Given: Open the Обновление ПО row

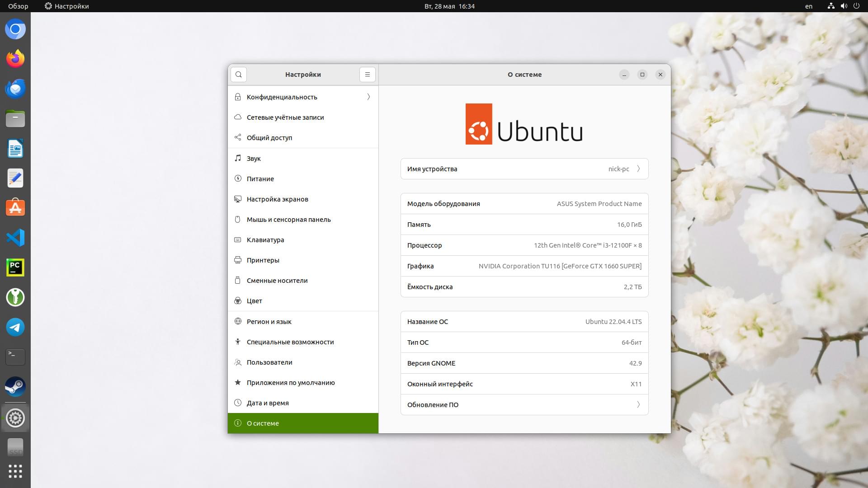Looking at the screenshot, I should coord(524,404).
